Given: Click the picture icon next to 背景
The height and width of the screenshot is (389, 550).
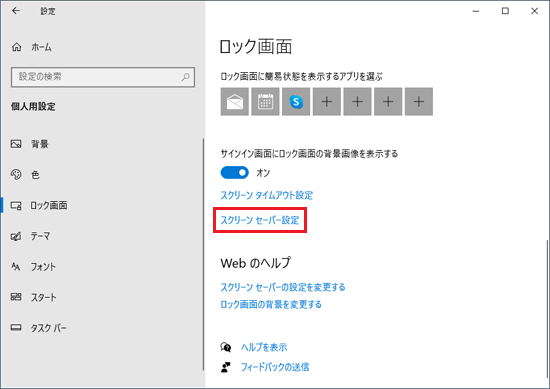Looking at the screenshot, I should [16, 144].
